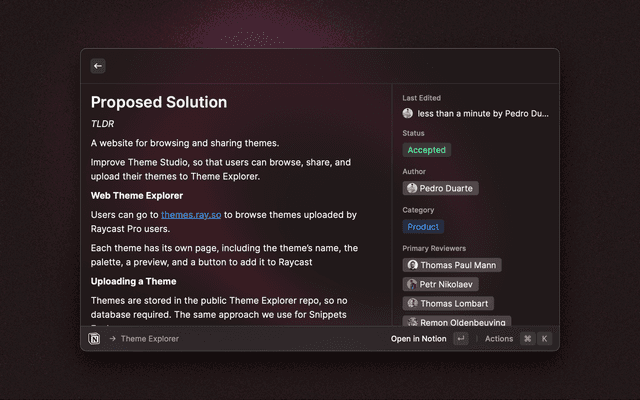
Task: Select reviewer Thomas Lombart
Action: tap(448, 303)
